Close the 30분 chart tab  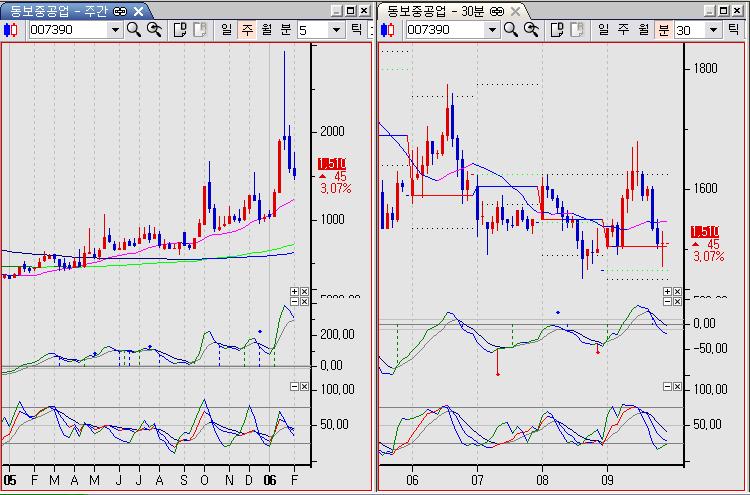517,10
